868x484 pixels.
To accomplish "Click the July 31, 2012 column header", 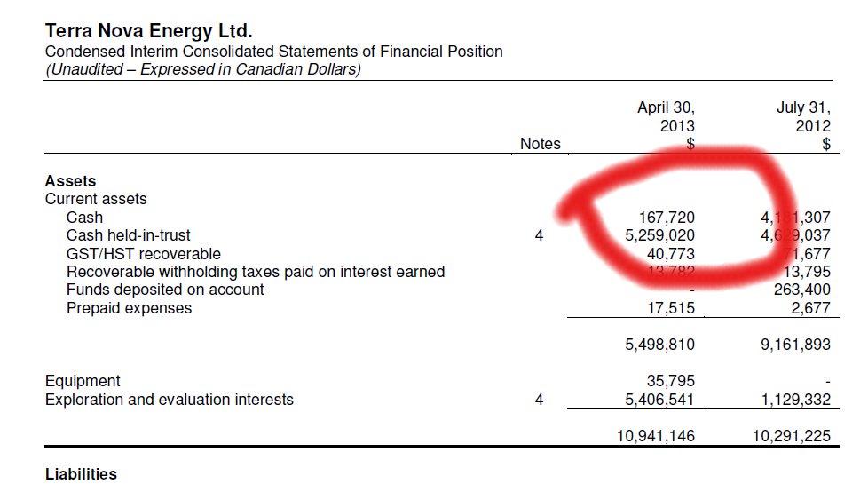I will click(802, 116).
